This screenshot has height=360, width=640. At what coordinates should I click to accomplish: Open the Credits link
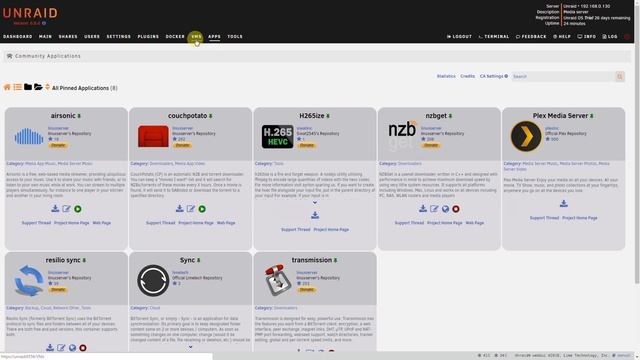pyautogui.click(x=468, y=76)
